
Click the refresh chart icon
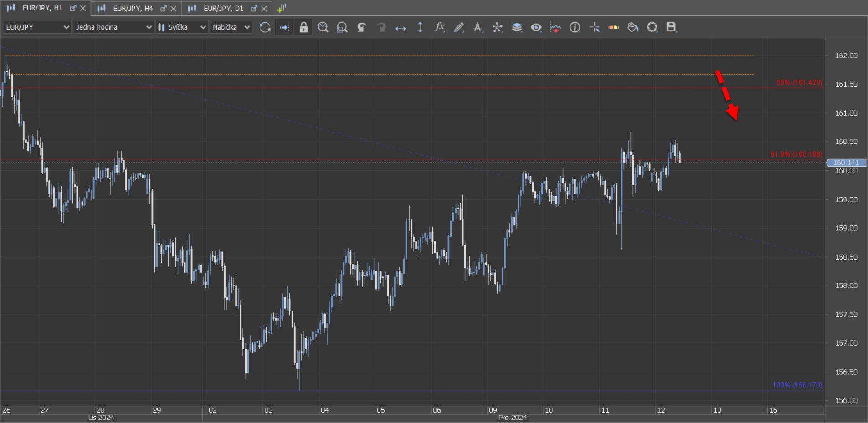click(265, 27)
